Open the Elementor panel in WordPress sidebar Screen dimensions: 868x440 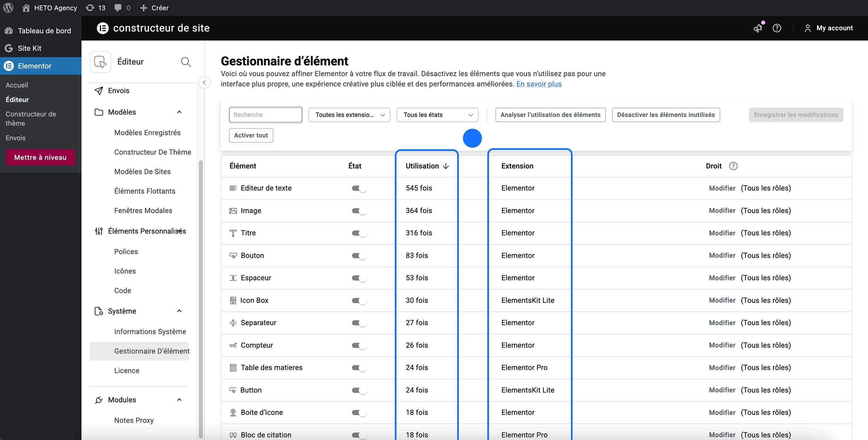(x=34, y=66)
